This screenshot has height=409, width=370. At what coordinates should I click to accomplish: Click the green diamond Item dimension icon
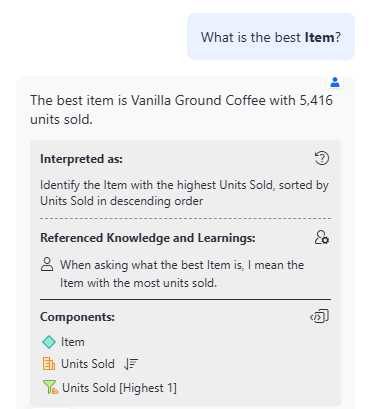tap(49, 342)
